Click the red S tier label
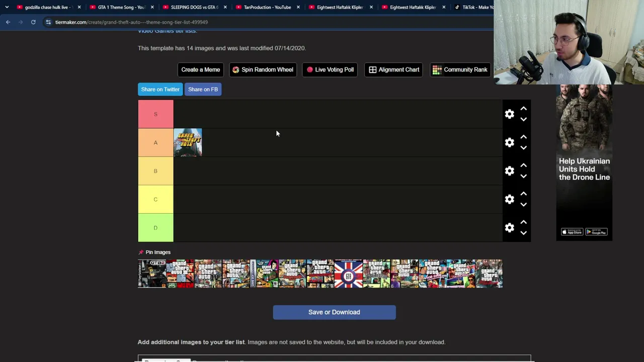Image resolution: width=644 pixels, height=362 pixels. [155, 114]
